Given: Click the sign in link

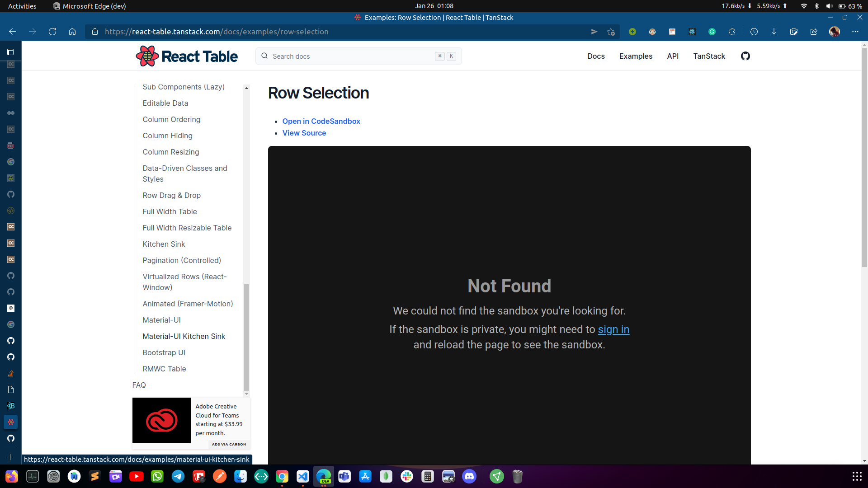Looking at the screenshot, I should click(x=613, y=329).
